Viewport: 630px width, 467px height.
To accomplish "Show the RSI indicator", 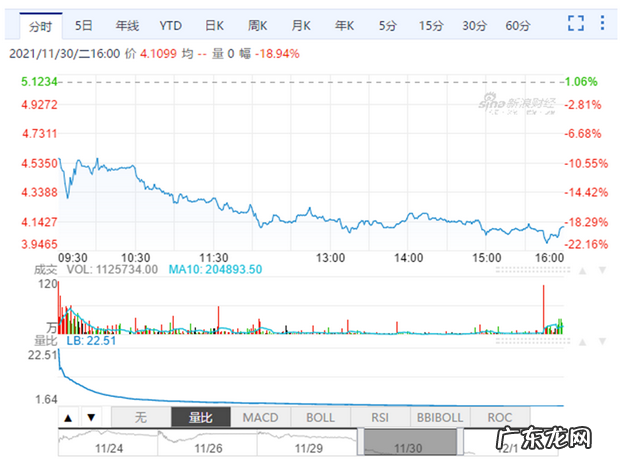I will click(x=380, y=417).
